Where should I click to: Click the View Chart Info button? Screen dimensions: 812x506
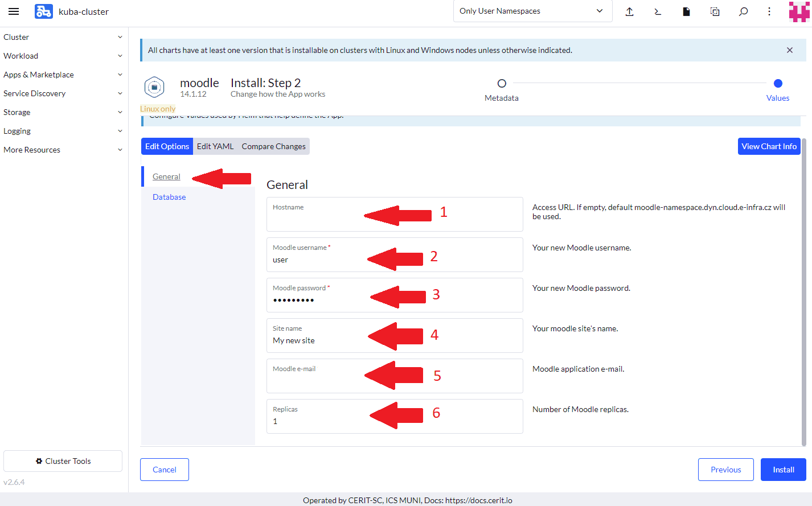pyautogui.click(x=769, y=146)
